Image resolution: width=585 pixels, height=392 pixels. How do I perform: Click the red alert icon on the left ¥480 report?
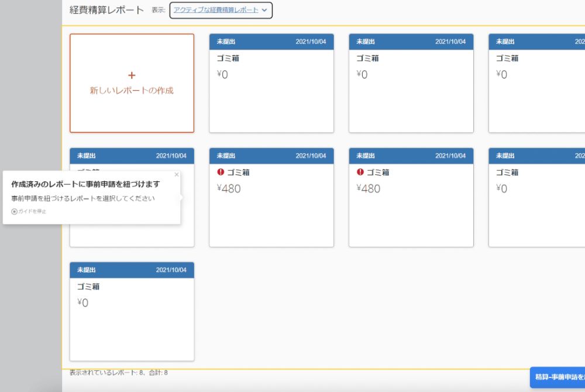(x=219, y=172)
